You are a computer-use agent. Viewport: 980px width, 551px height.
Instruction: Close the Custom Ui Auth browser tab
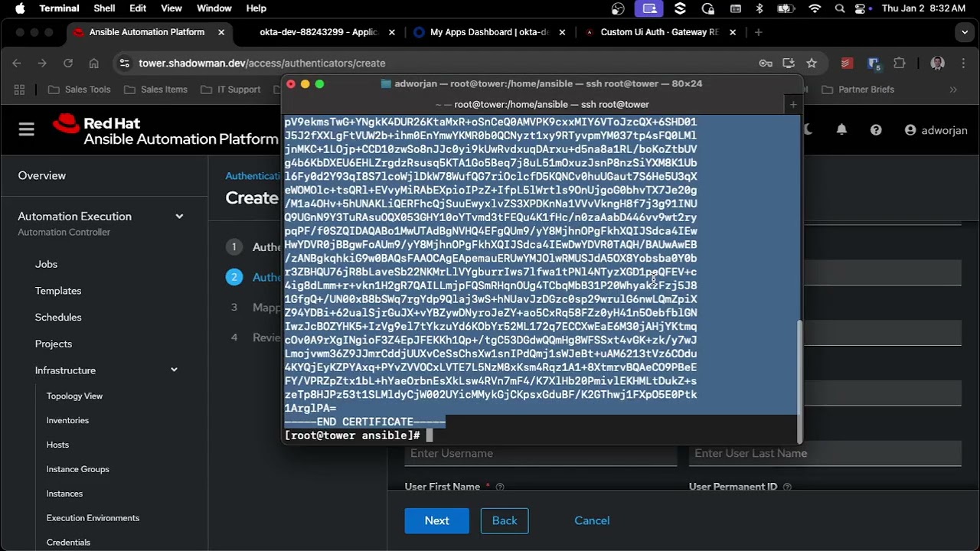point(733,32)
